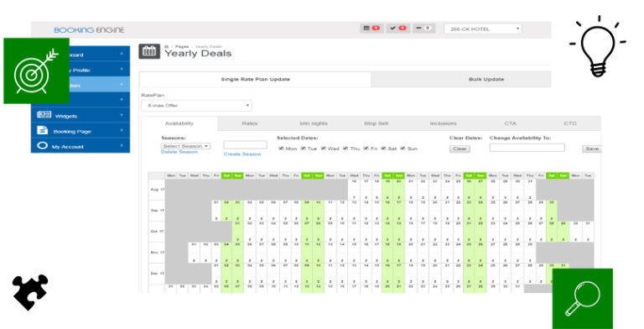Click the My Account circle icon
Image resolution: width=644 pixels, height=329 pixels.
click(x=42, y=145)
